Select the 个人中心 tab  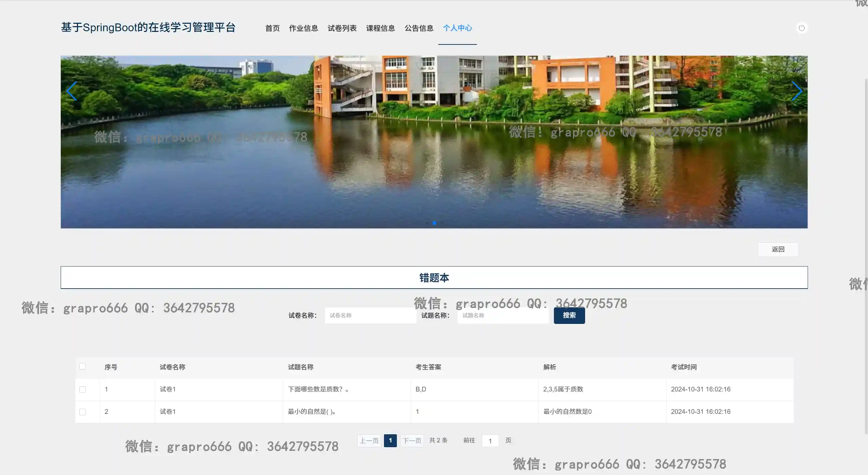(x=457, y=28)
